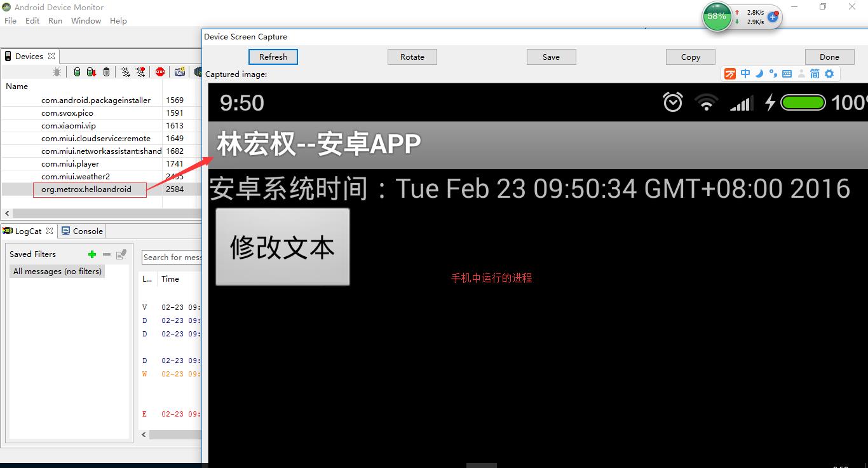Viewport: 868px width, 468px height.
Task: Close the LogCat tab
Action: (48, 231)
